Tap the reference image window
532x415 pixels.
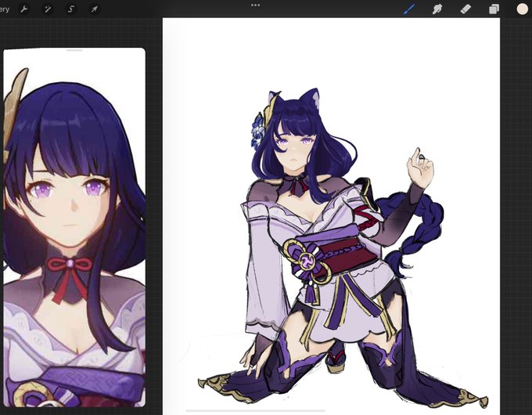click(74, 227)
